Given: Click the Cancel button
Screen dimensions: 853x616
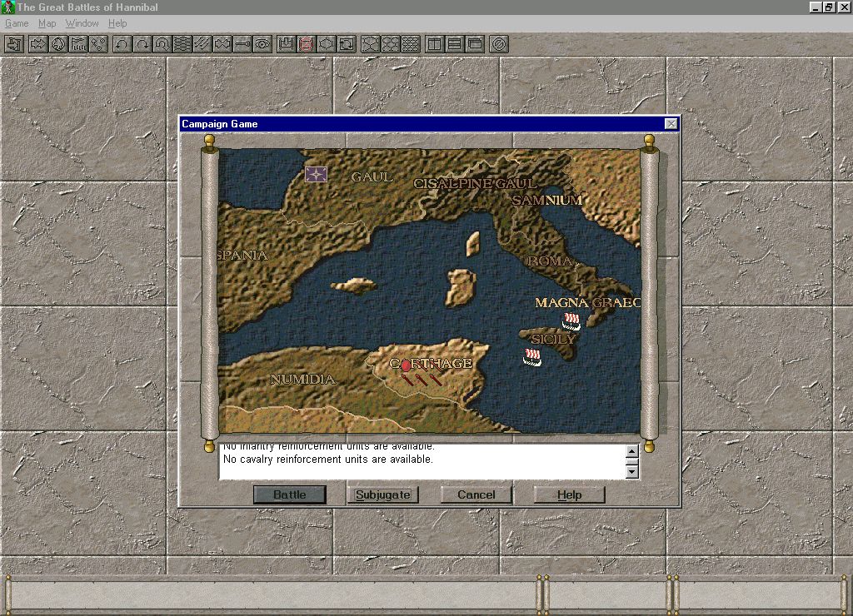Looking at the screenshot, I should [x=476, y=494].
